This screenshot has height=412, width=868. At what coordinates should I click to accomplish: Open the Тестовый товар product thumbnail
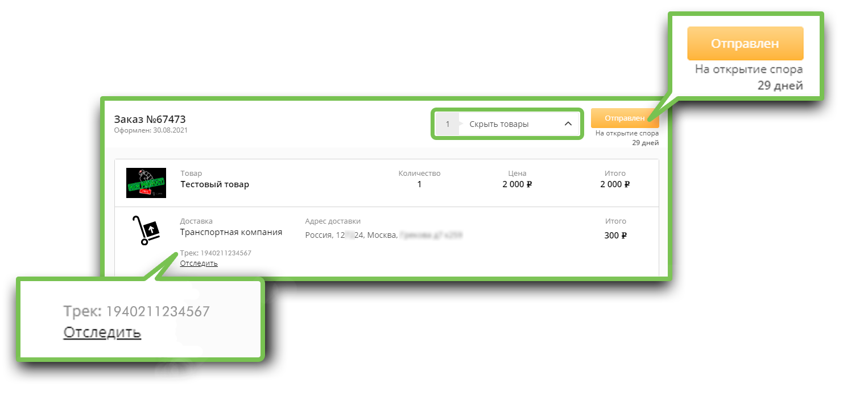click(x=146, y=183)
